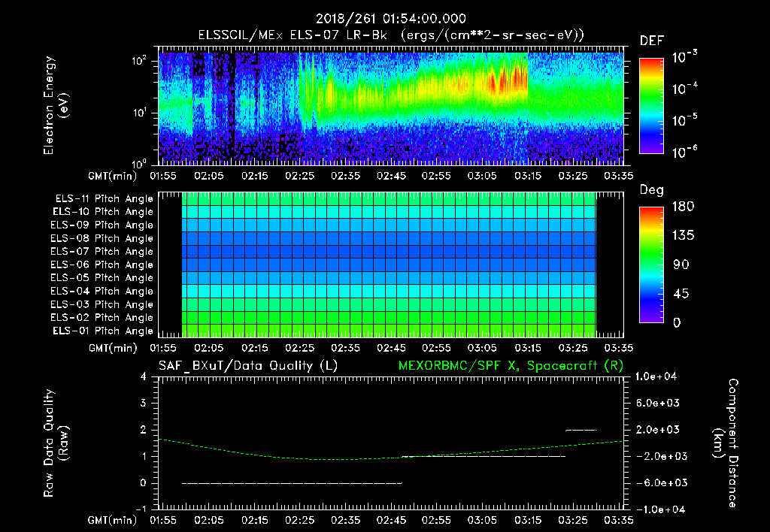Click the 02:45 time tick under pitch angle panel

(x=391, y=348)
